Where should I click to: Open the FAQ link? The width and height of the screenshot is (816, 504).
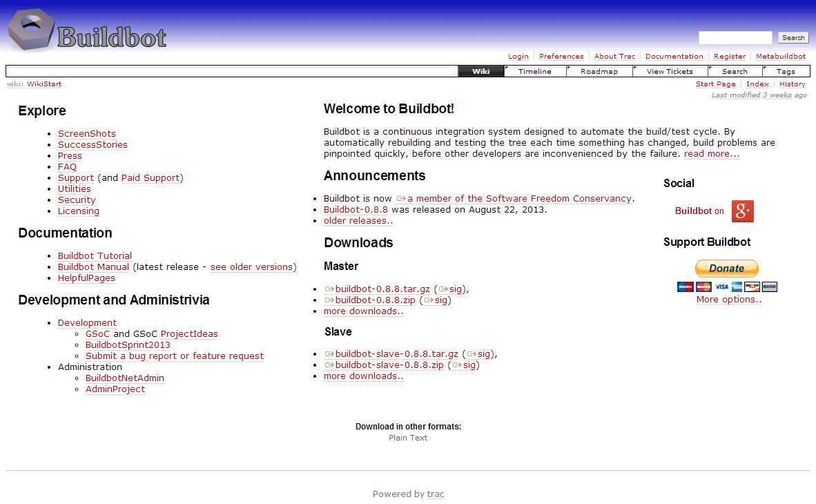(x=67, y=166)
